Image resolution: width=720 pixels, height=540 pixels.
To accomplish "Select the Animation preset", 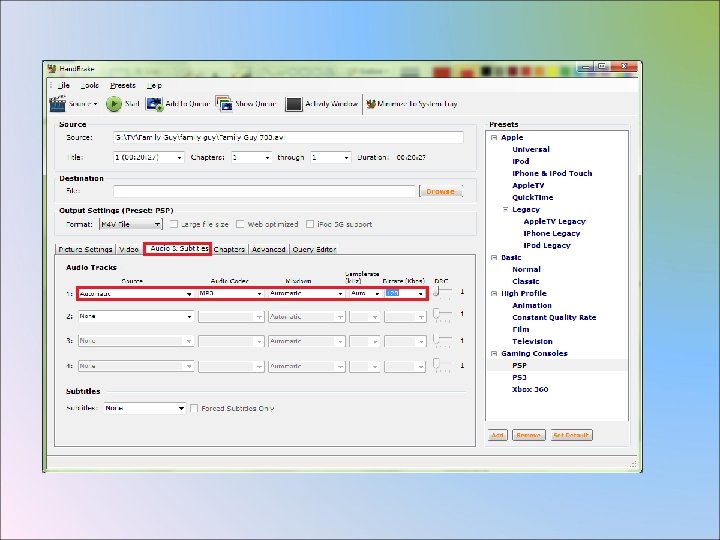I will coord(532,305).
